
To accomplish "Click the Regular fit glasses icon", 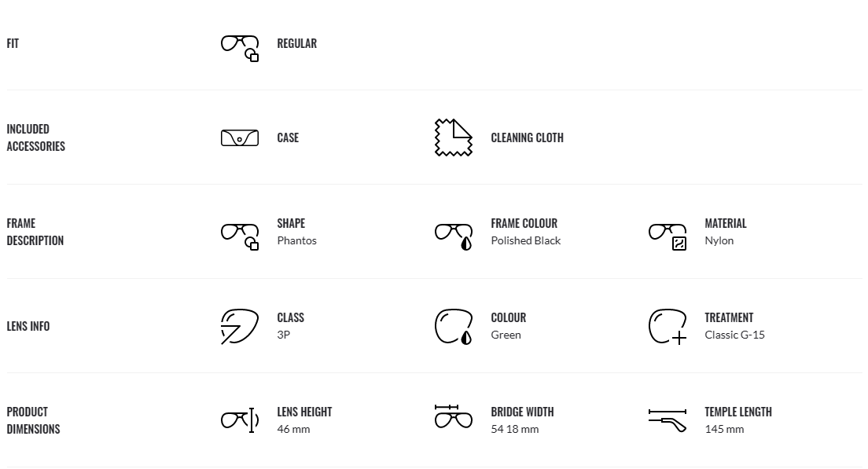I will [x=240, y=48].
